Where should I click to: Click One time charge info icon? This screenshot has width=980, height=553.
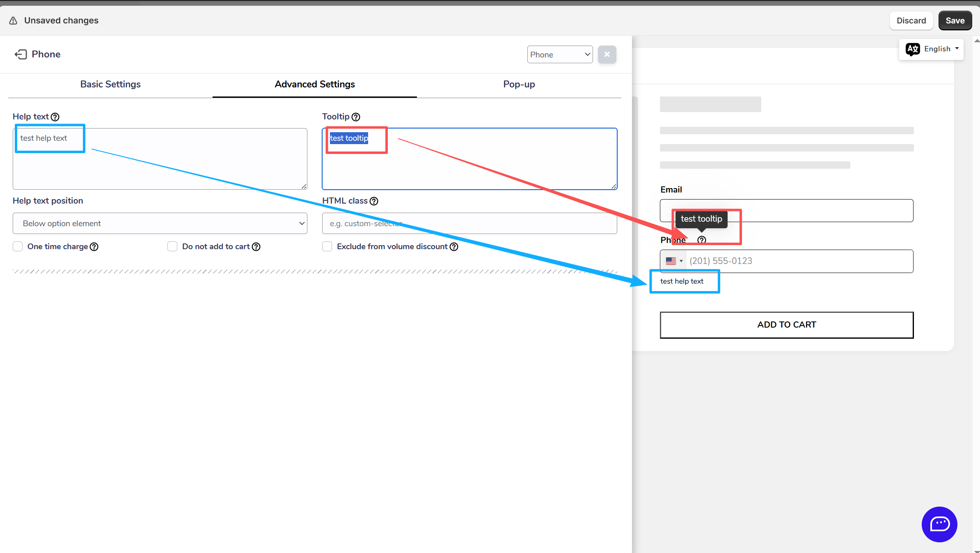(94, 247)
